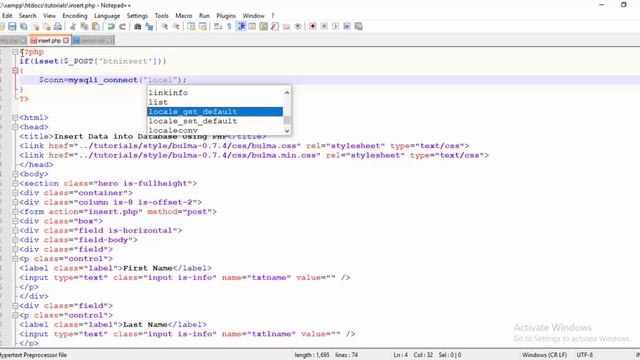Image resolution: width=640 pixels, height=360 pixels.
Task: Select locale_get_default autocomplete suggestion
Action: pos(215,111)
